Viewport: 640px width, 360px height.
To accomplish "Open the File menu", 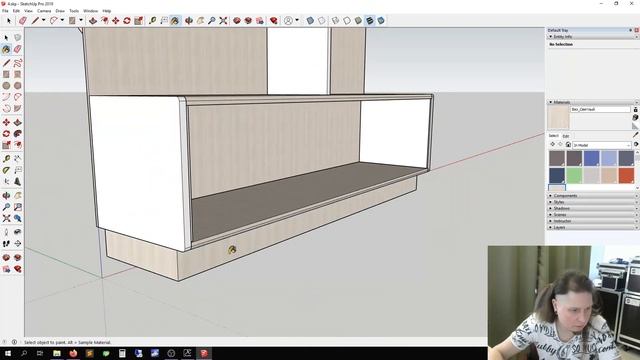I will tap(5, 11).
